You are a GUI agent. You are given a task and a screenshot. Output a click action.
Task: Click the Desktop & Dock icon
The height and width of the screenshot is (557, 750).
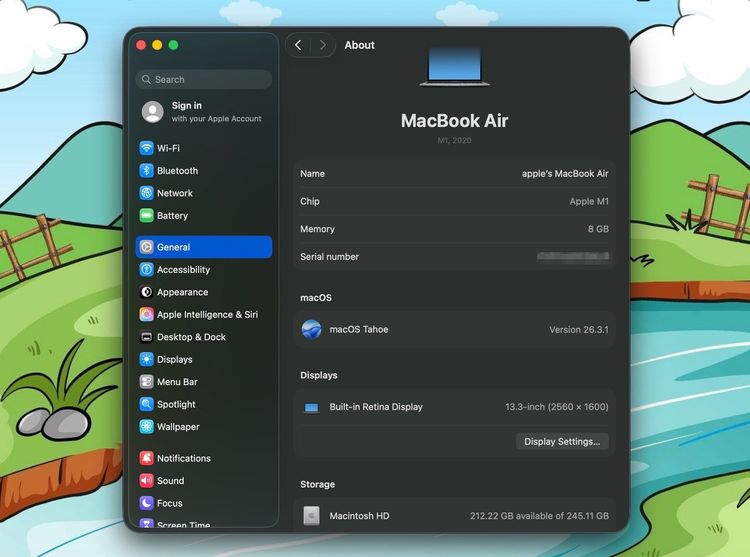(146, 337)
